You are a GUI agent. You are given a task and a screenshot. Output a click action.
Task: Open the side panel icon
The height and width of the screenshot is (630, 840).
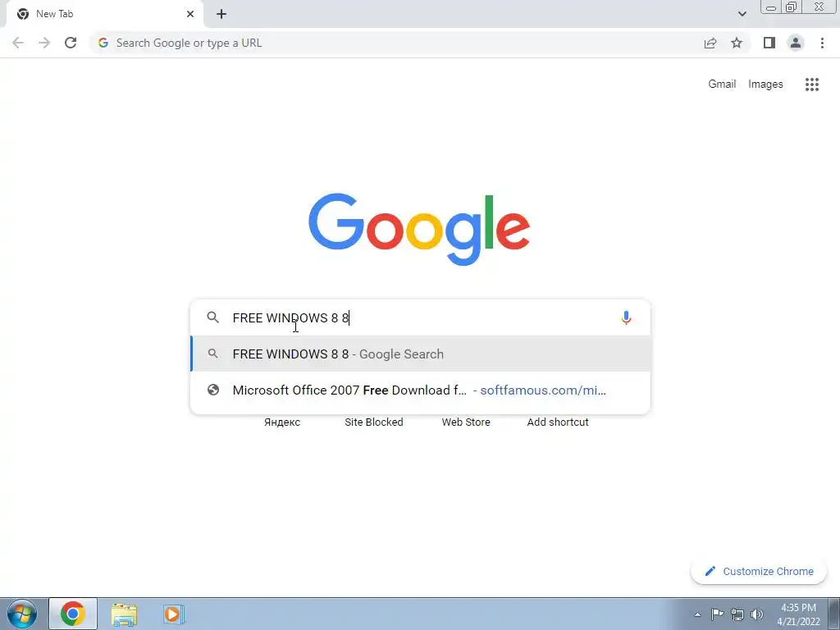pyautogui.click(x=769, y=43)
